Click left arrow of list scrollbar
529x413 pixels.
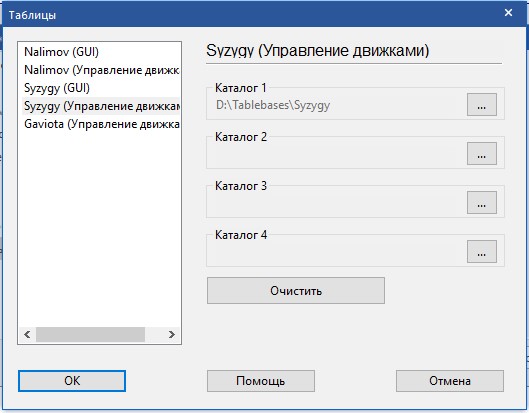(x=27, y=334)
